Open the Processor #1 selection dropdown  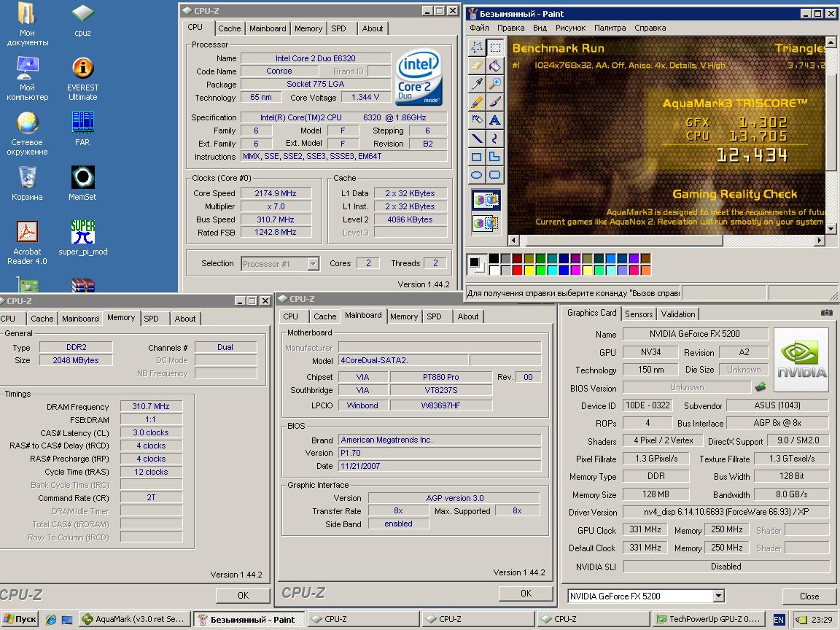[x=314, y=263]
